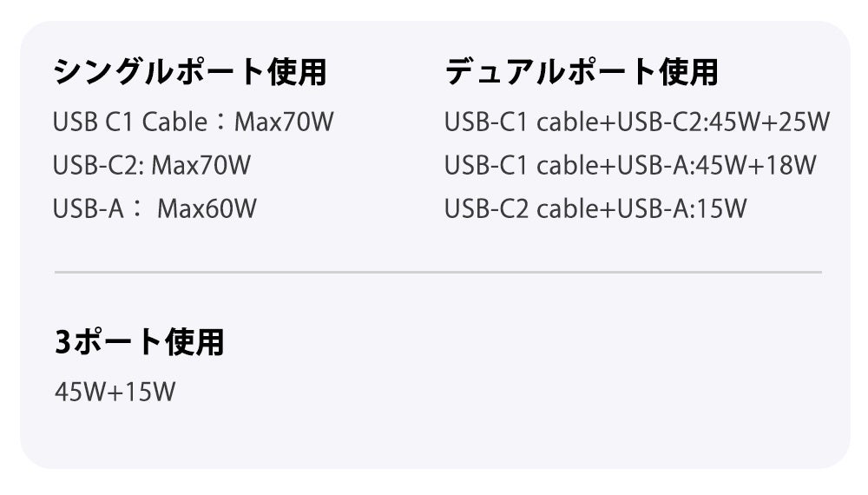Image resolution: width=868 pixels, height=495 pixels.
Task: Click the シングルポート使用 heading
Action: 189,73
